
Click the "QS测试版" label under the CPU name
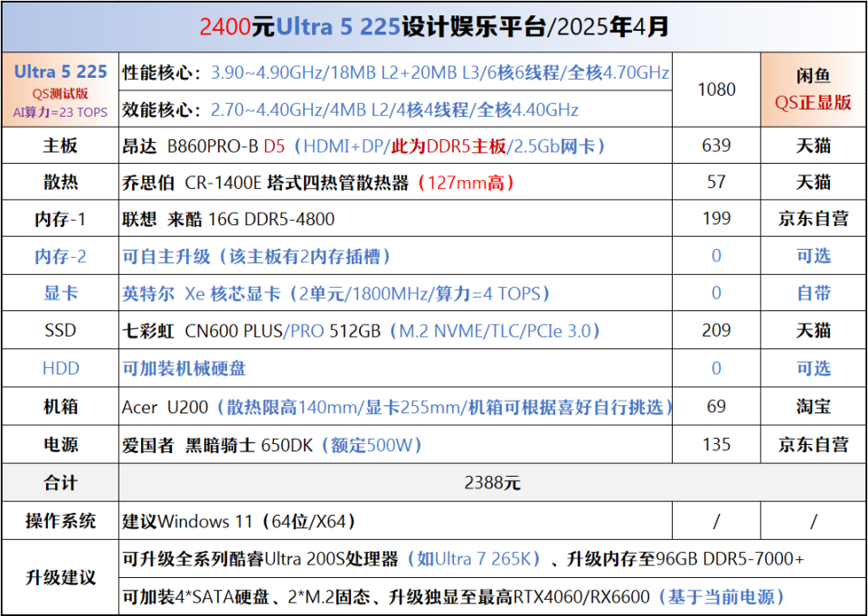(x=61, y=93)
